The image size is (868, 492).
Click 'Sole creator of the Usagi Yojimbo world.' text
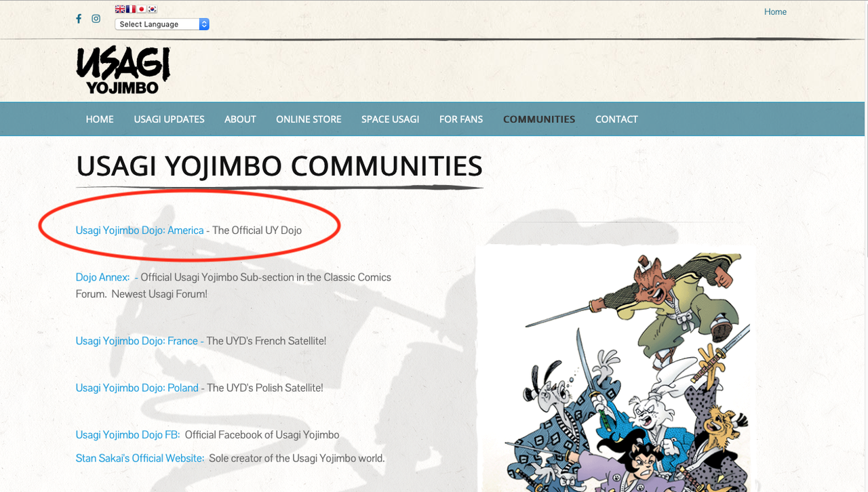[x=297, y=458]
